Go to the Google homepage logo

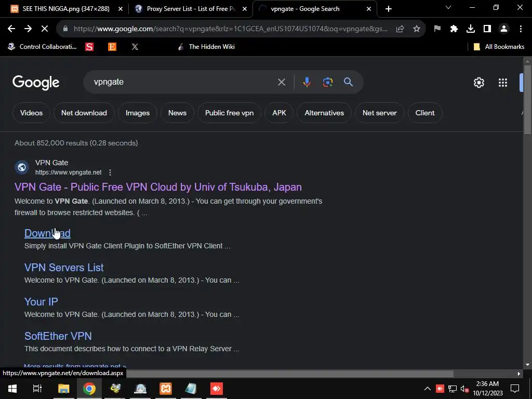coord(36,83)
